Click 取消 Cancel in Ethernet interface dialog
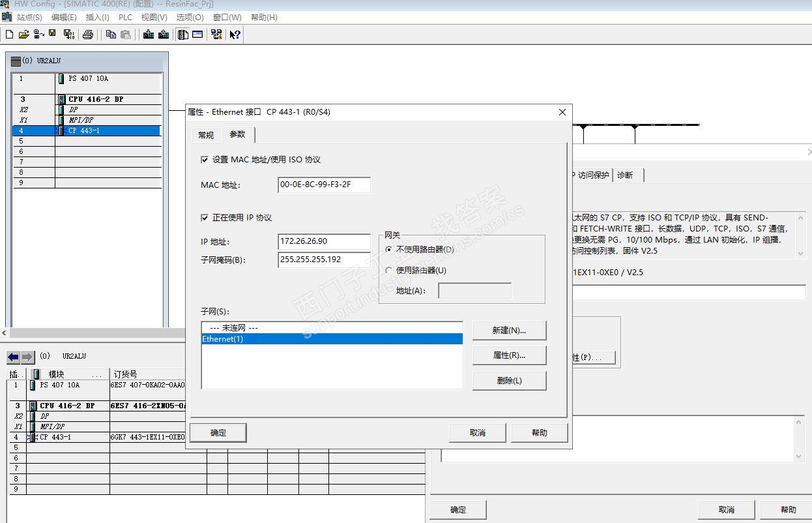The image size is (812, 523). (478, 433)
